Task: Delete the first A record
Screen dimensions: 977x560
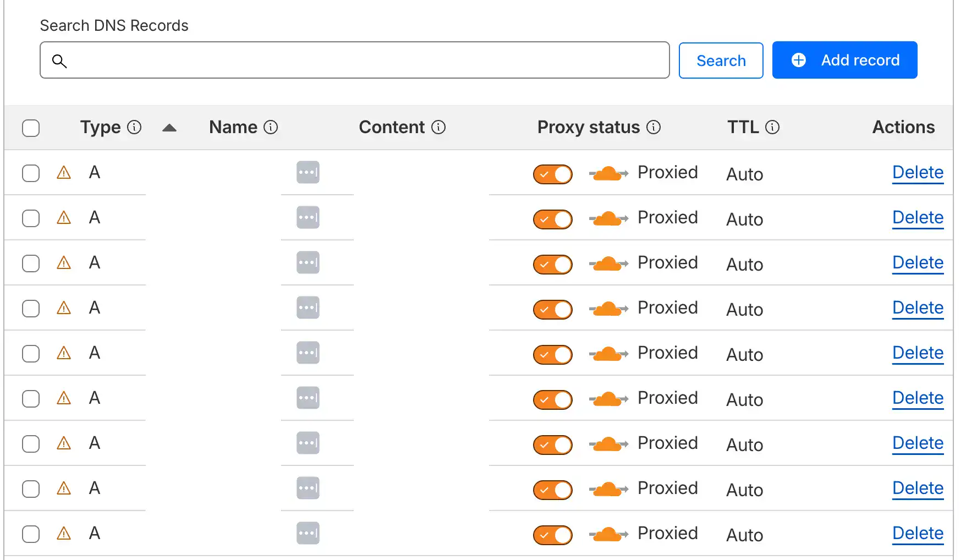Action: coord(918,173)
